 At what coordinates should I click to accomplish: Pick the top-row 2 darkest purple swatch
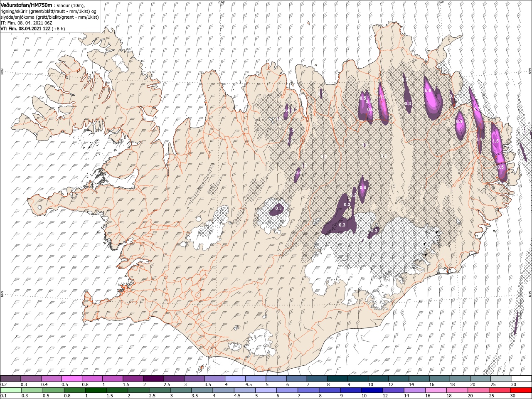[x=153, y=379]
